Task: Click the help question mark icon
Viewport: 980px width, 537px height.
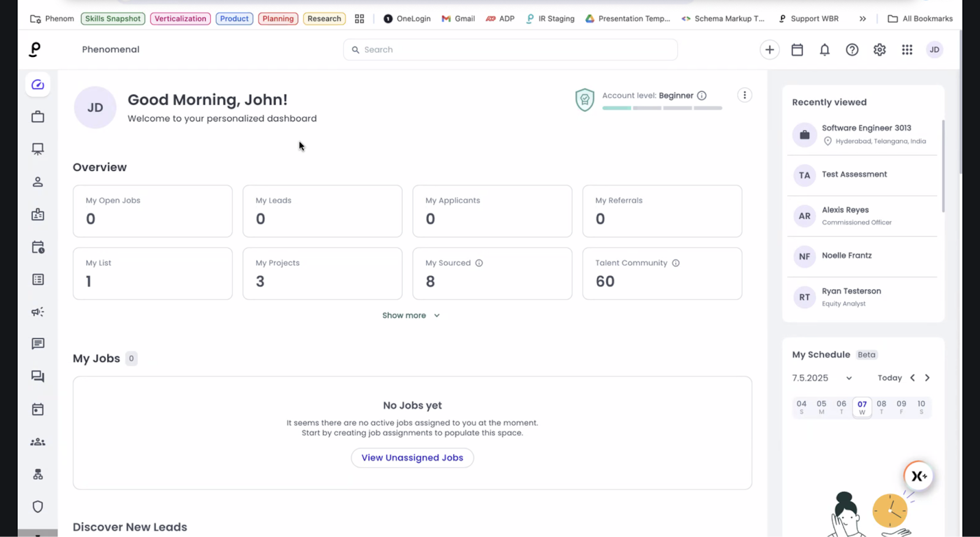Action: [852, 50]
